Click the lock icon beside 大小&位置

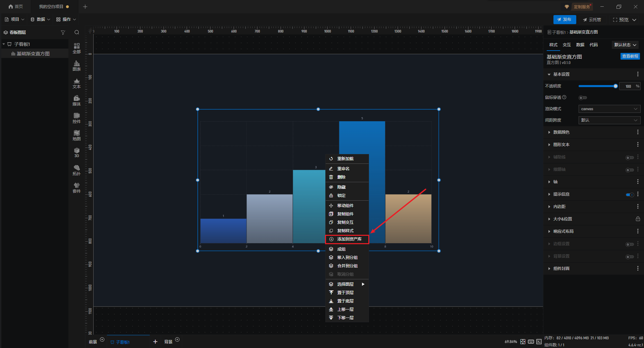point(638,219)
